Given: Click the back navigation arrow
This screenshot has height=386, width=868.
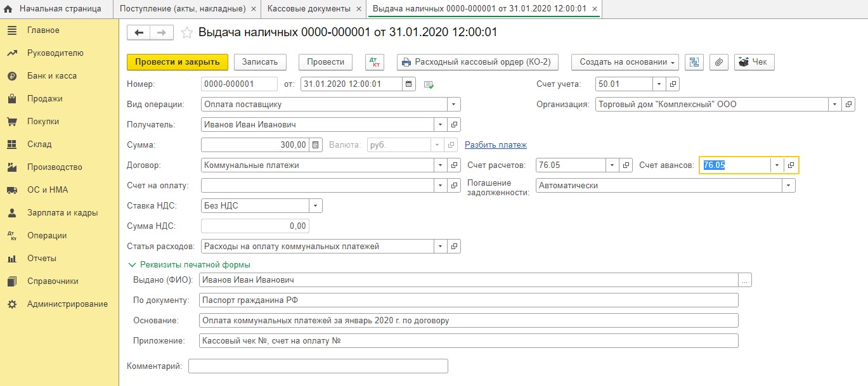Looking at the screenshot, I should tap(139, 33).
